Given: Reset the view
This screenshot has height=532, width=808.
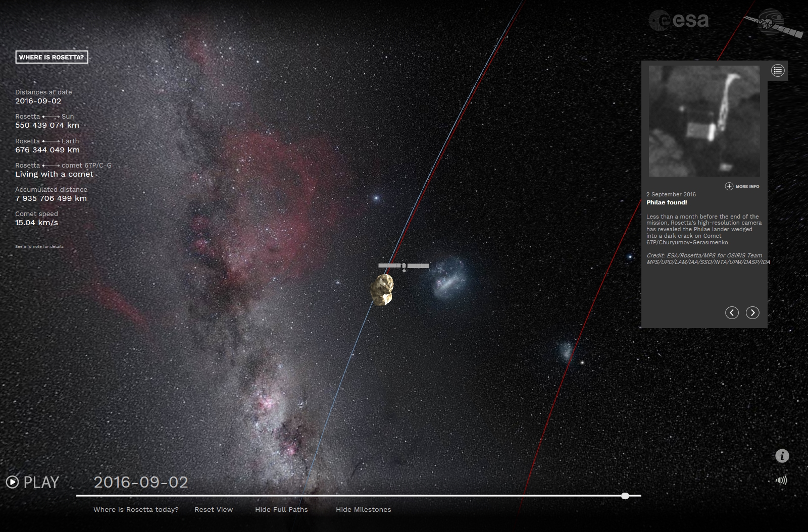Looking at the screenshot, I should click(214, 509).
